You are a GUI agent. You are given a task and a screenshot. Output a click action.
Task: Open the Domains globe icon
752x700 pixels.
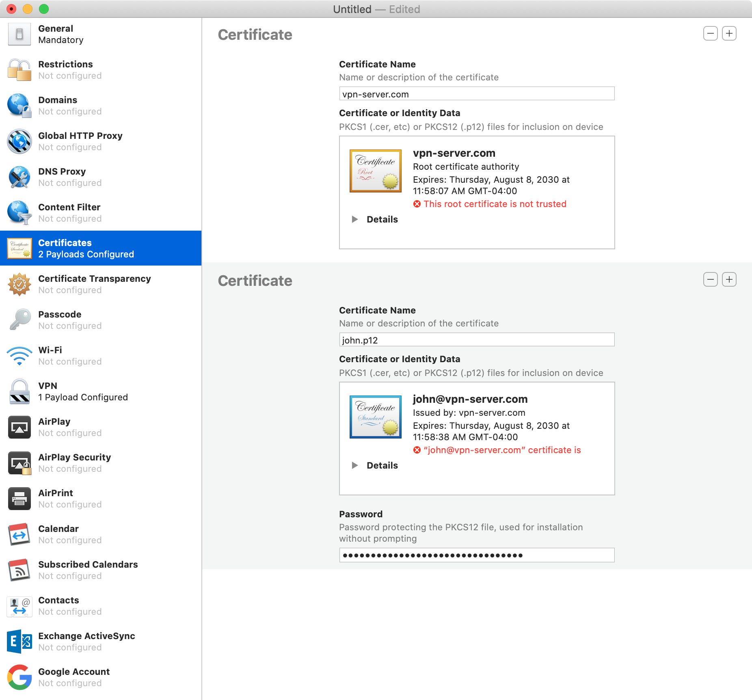19,106
